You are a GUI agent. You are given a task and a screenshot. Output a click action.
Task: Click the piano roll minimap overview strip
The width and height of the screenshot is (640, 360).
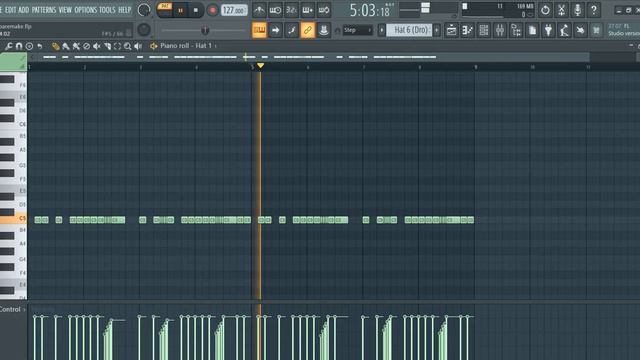pos(309,58)
